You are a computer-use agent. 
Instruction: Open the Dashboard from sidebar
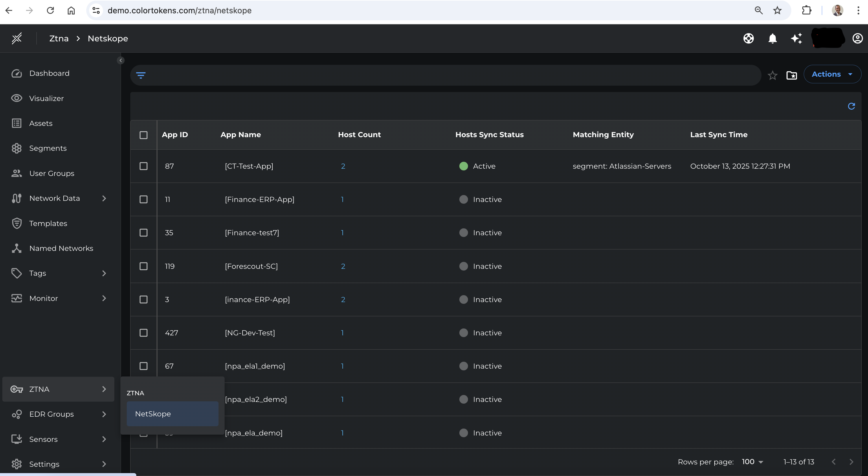click(49, 73)
